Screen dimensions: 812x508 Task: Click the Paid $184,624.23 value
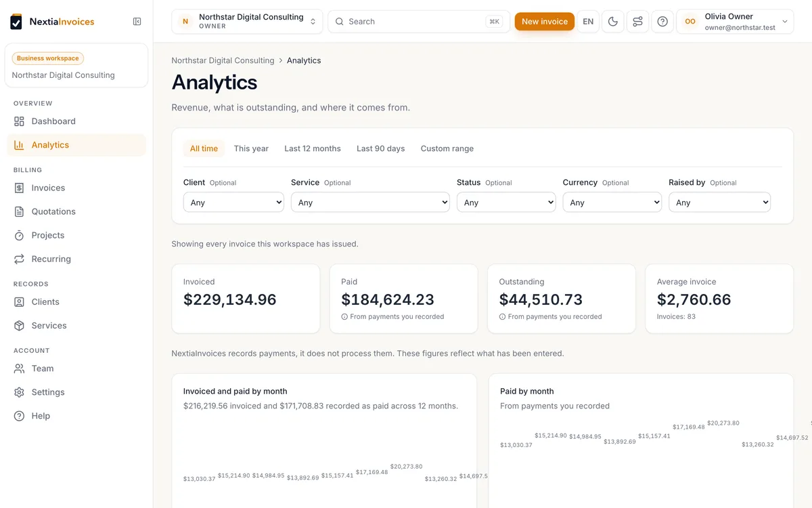click(388, 300)
